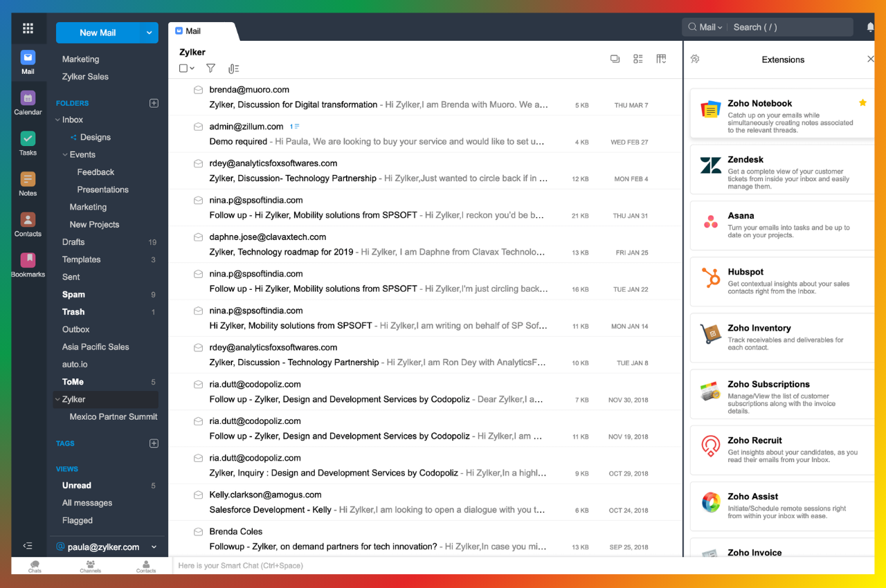The image size is (886, 588).
Task: Click the Search input field
Action: coord(789,28)
